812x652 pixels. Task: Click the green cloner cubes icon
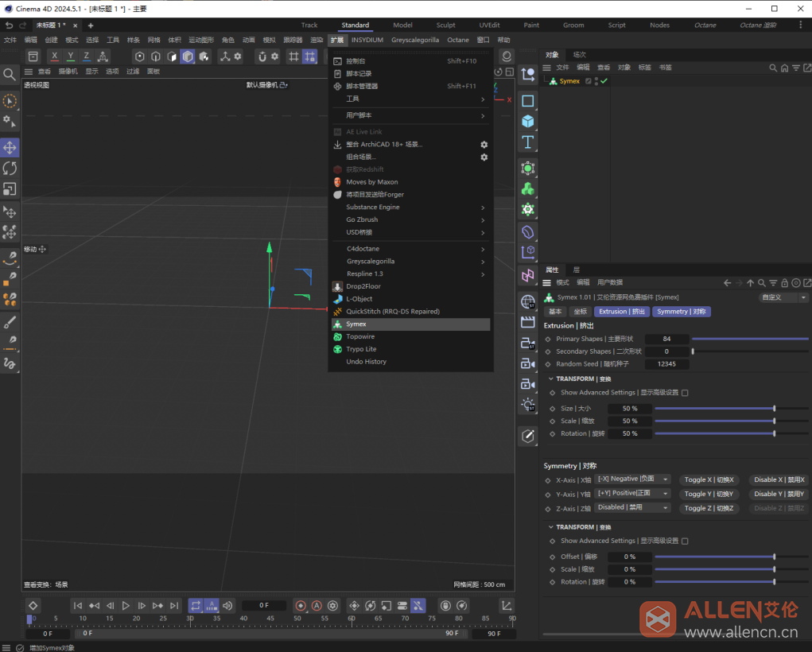click(x=528, y=189)
